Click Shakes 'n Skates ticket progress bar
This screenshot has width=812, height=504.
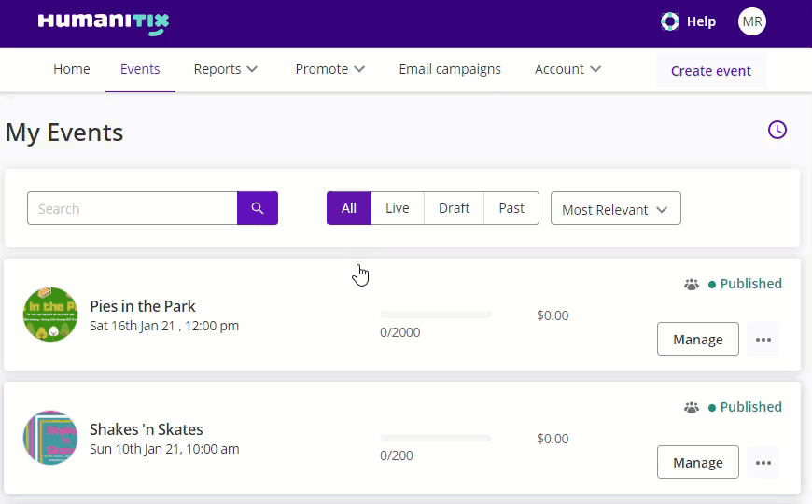pyautogui.click(x=436, y=438)
